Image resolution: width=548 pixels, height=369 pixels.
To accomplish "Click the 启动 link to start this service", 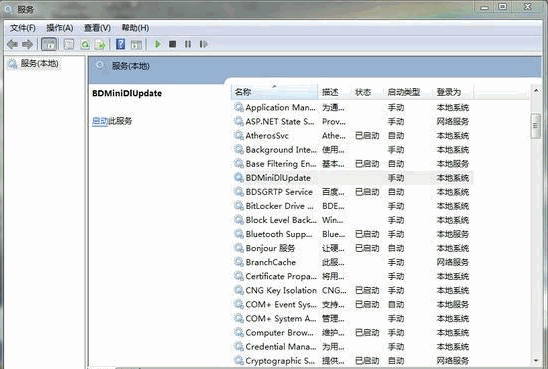I will [x=100, y=121].
